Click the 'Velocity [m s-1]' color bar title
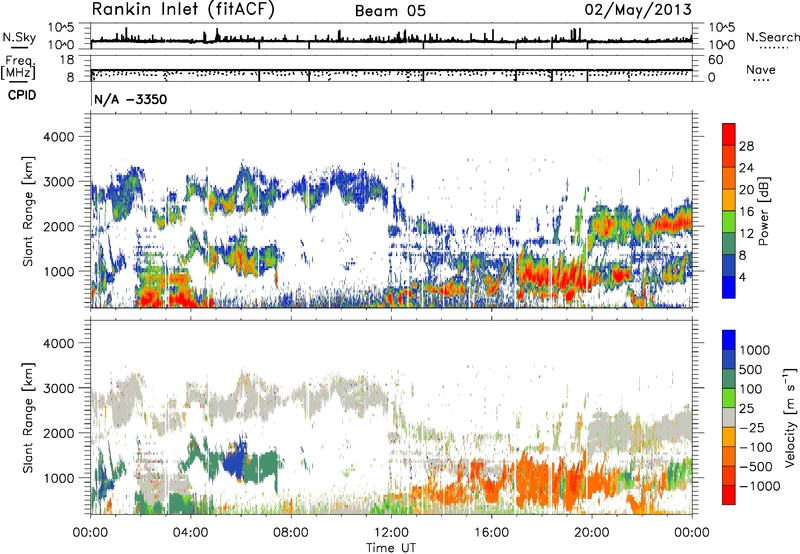Viewport: 800px width, 554px height. tap(790, 416)
